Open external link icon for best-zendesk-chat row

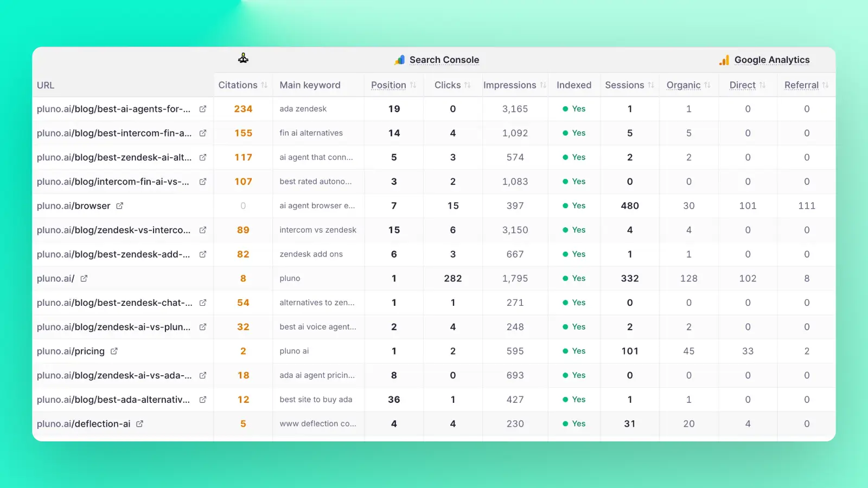tap(203, 303)
